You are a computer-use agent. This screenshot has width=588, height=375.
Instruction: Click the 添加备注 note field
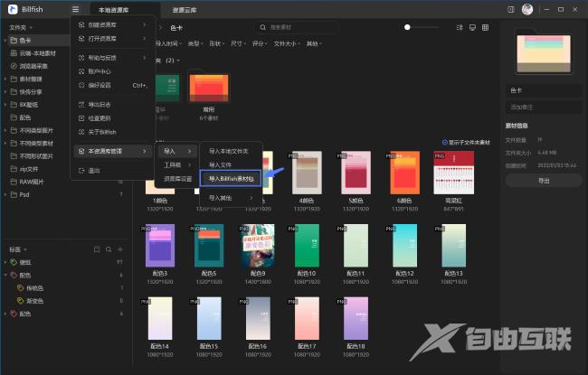[x=544, y=108]
